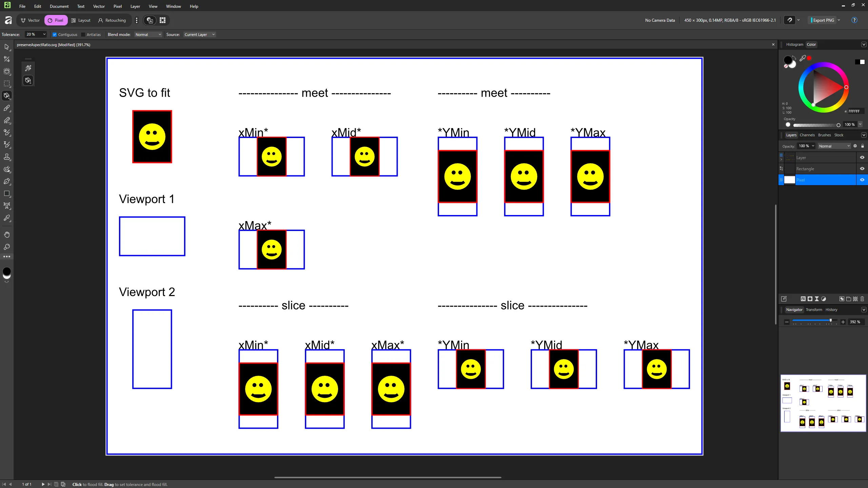This screenshot has width=868, height=488.
Task: Open the Source Current Layer dropdown
Action: pos(199,35)
